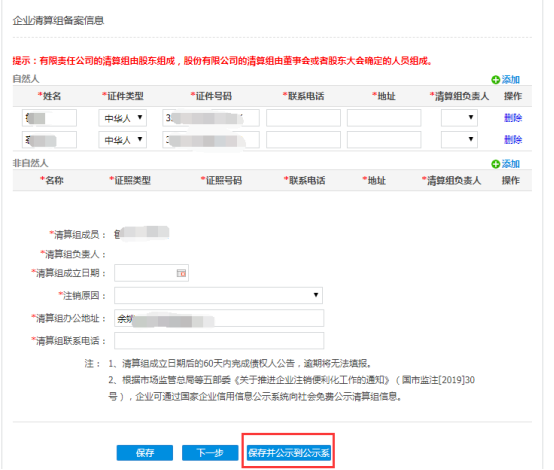This screenshot has height=470, width=554.
Task: Click the 证件号码 column header
Action: pyautogui.click(x=211, y=96)
